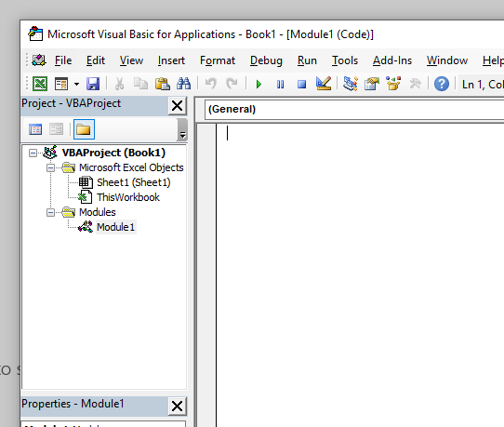Click the code window margin indicator bar

pyautogui.click(x=206, y=275)
